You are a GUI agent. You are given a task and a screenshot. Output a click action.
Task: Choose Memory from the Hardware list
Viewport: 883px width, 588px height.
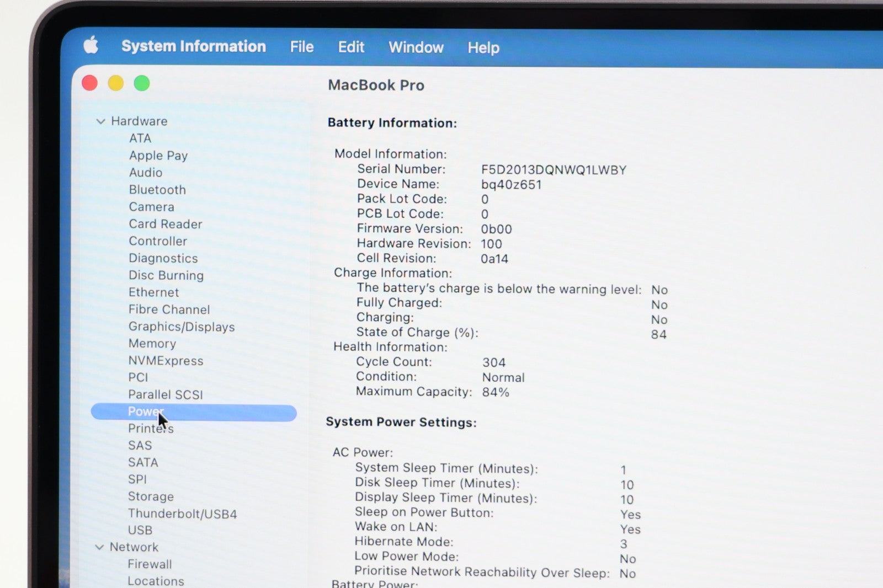(152, 344)
